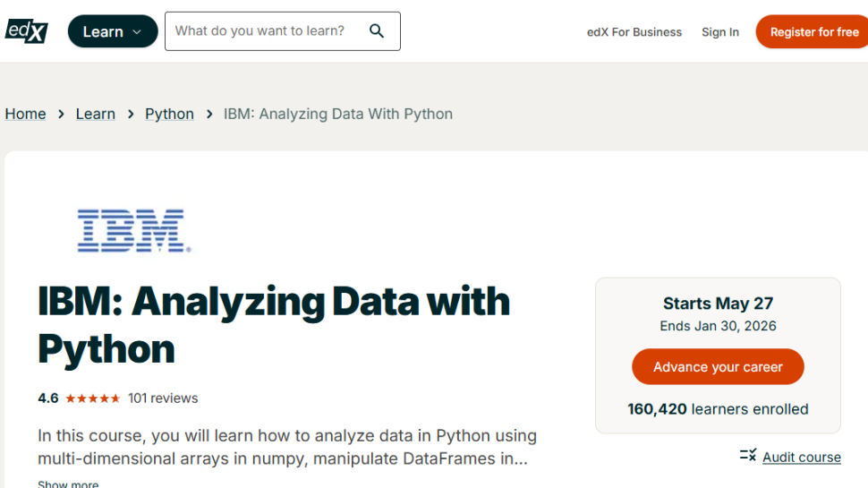Click the Advance your career button

(x=718, y=367)
